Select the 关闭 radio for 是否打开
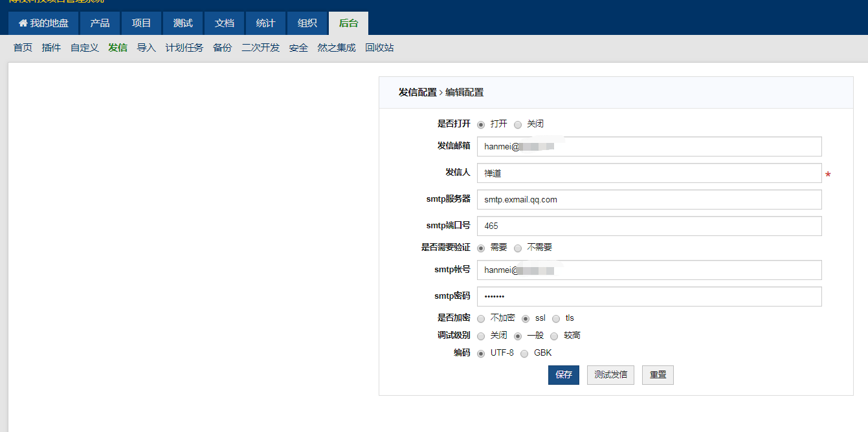The width and height of the screenshot is (868, 432). click(x=518, y=124)
